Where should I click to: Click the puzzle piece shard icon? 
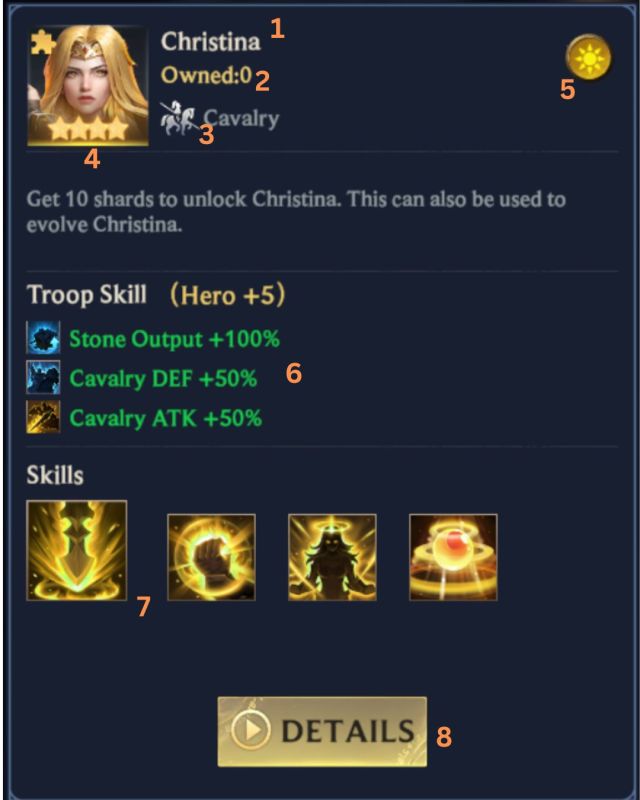[x=43, y=42]
